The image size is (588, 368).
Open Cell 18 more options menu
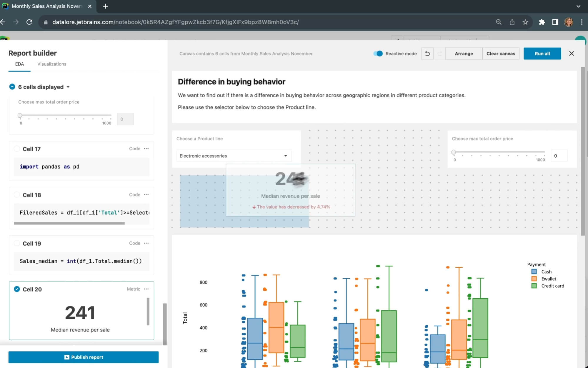tap(146, 195)
